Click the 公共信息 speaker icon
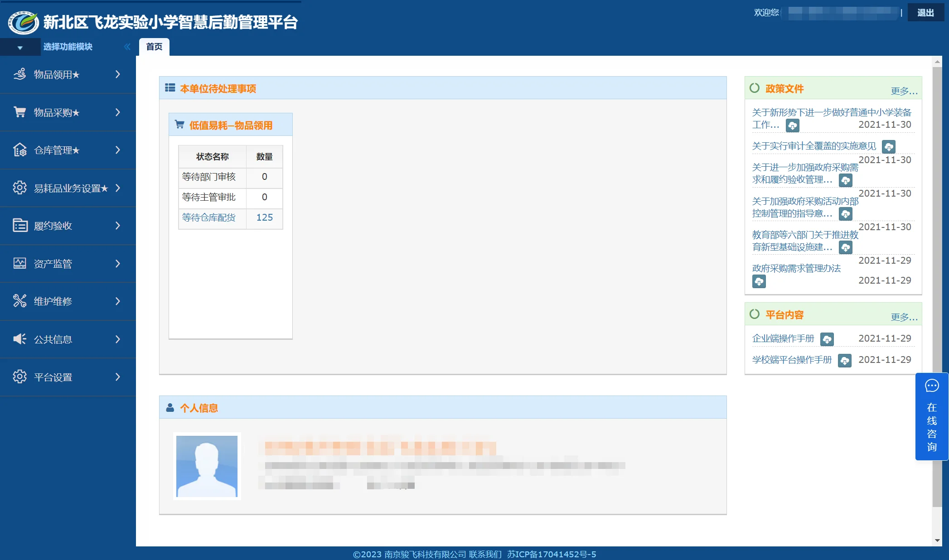The width and height of the screenshot is (949, 560). (x=20, y=339)
